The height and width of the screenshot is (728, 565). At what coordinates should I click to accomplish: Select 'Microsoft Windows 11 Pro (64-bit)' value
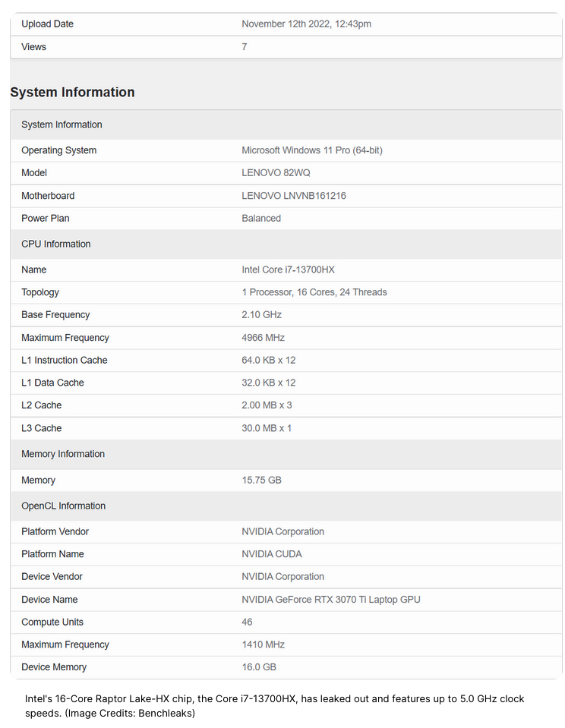[312, 150]
